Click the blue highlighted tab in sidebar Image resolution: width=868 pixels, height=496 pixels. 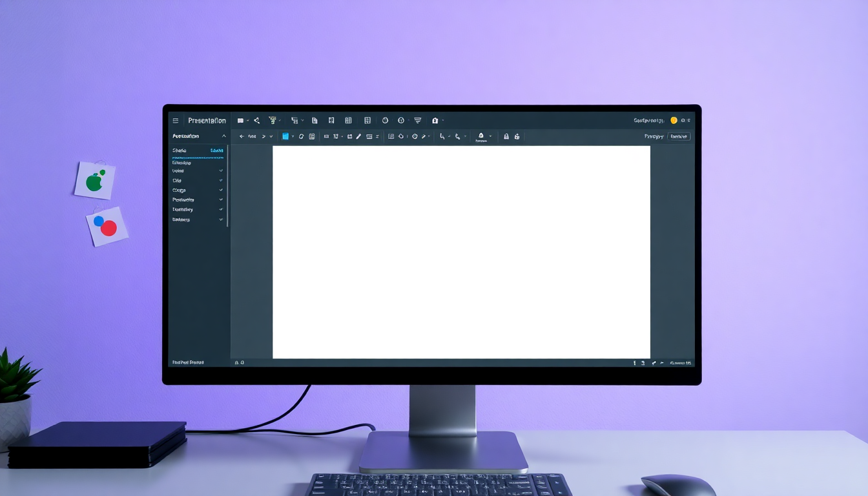[x=217, y=150]
